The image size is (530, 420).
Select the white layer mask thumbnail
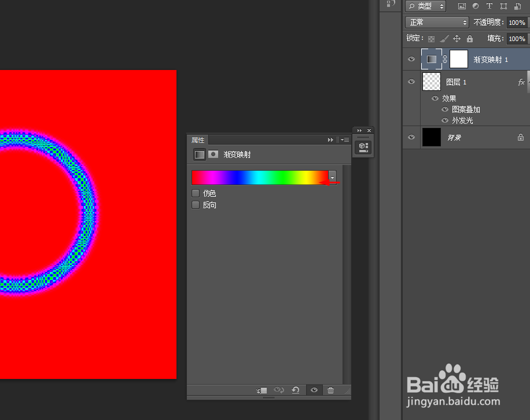click(x=459, y=59)
